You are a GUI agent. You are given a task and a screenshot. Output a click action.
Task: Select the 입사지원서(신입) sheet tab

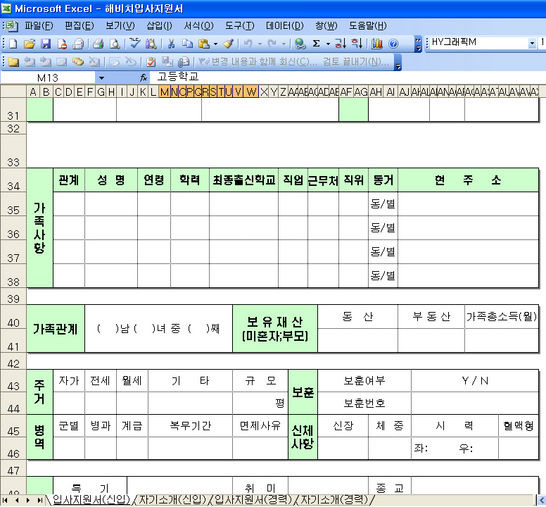(91, 500)
